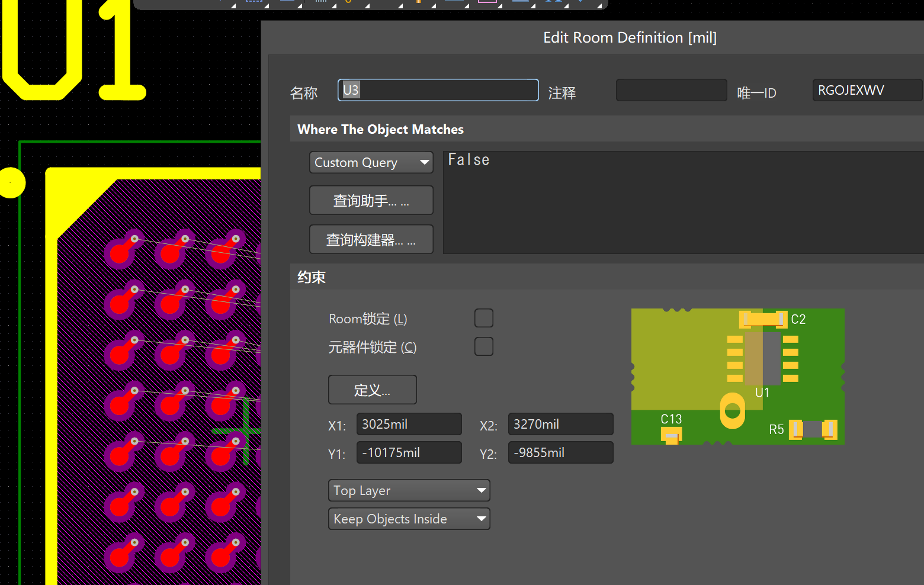Focus the X1 coordinate field
Viewport: 924px width, 585px height.
pyautogui.click(x=409, y=424)
